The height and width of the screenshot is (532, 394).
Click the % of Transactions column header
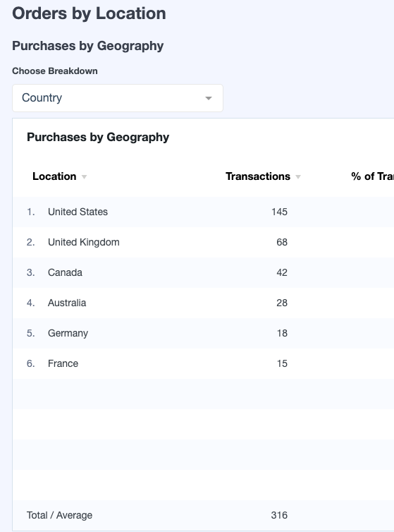pyautogui.click(x=373, y=176)
